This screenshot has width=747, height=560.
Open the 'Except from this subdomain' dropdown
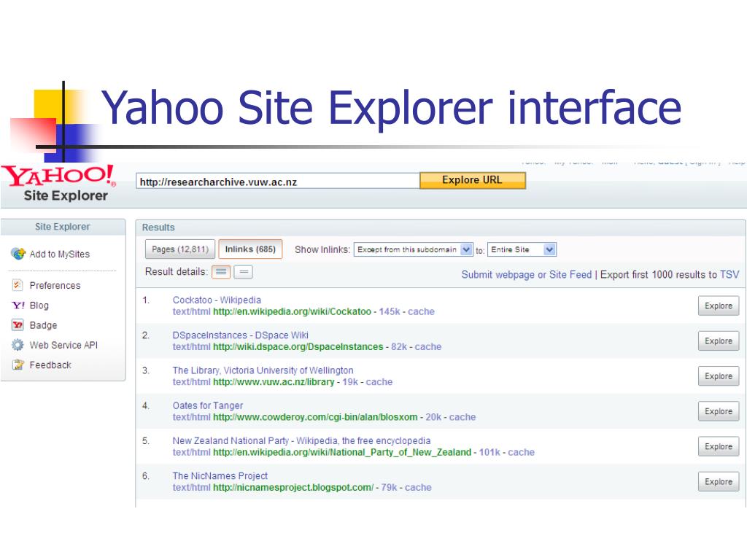tap(413, 249)
